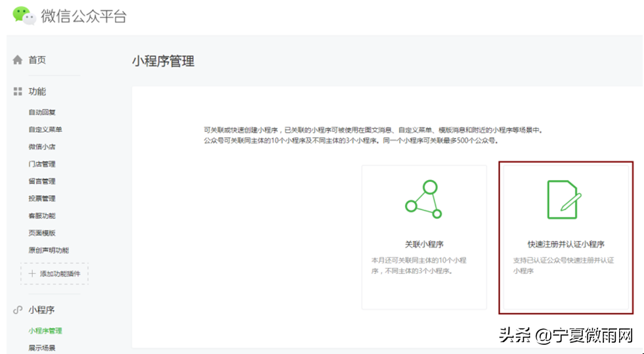Open 展示场景 in the sidebar
Screen dimensions: 644x354
click(x=42, y=348)
